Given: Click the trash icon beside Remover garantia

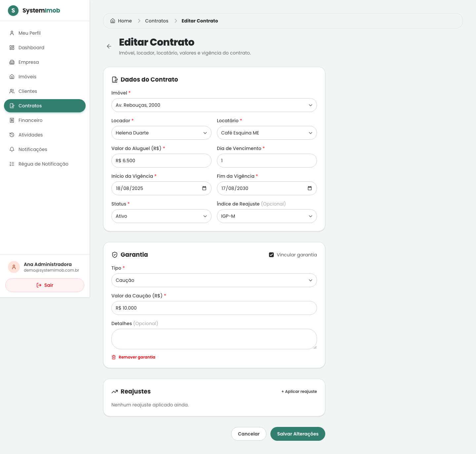Looking at the screenshot, I should click(x=114, y=357).
